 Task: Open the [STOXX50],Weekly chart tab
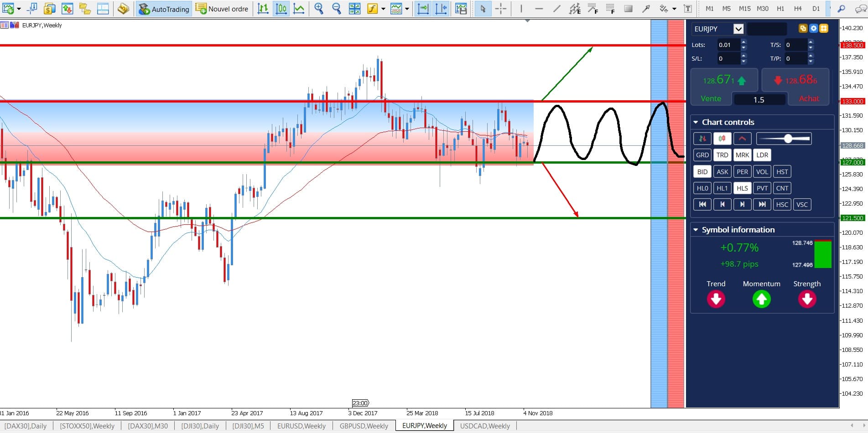point(87,426)
